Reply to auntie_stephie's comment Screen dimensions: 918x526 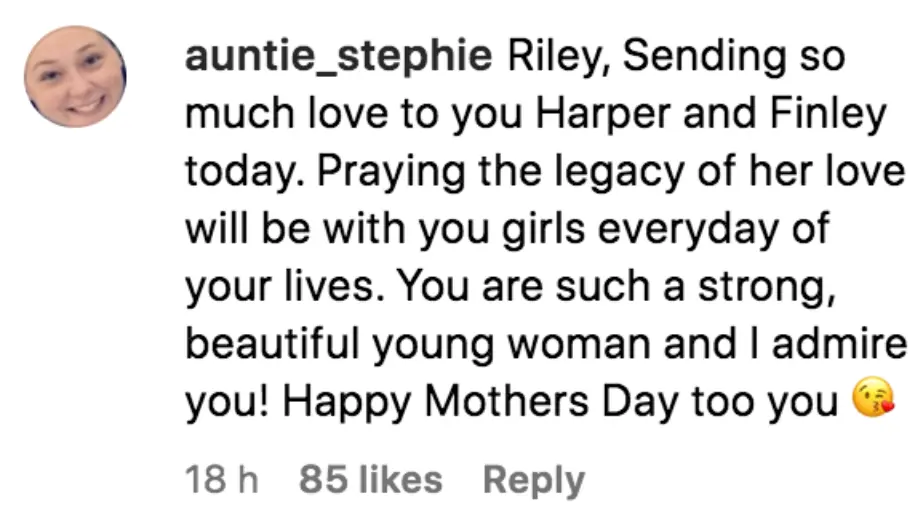click(533, 480)
